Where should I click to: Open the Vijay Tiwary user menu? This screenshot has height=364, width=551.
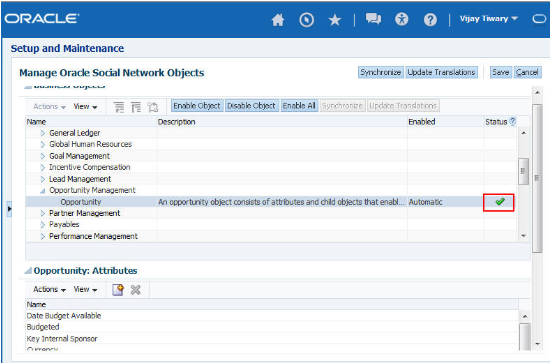point(488,19)
